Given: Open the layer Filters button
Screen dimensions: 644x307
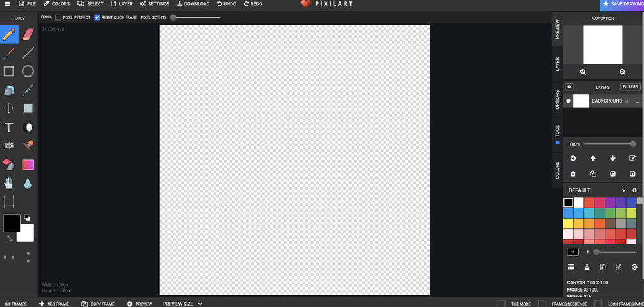Looking at the screenshot, I should pos(630,87).
